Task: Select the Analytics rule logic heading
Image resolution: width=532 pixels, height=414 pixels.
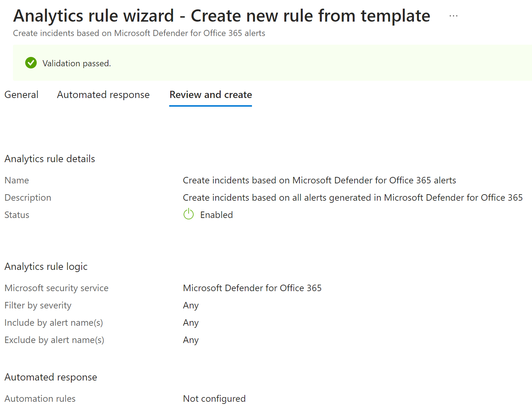Action: 46,267
